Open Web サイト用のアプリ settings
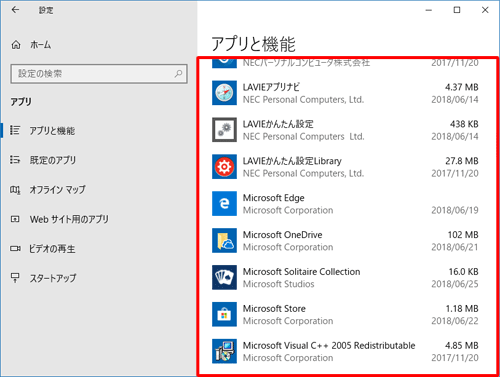 tap(69, 219)
